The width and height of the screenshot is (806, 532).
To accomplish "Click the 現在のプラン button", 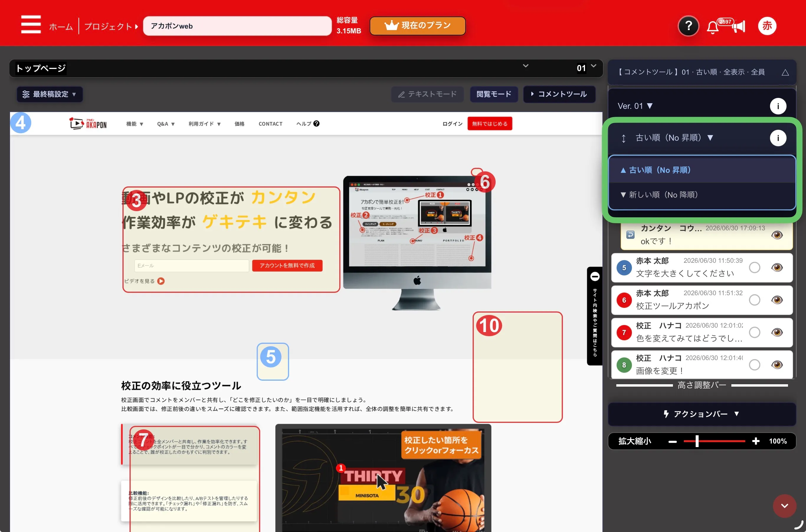I will click(x=417, y=26).
